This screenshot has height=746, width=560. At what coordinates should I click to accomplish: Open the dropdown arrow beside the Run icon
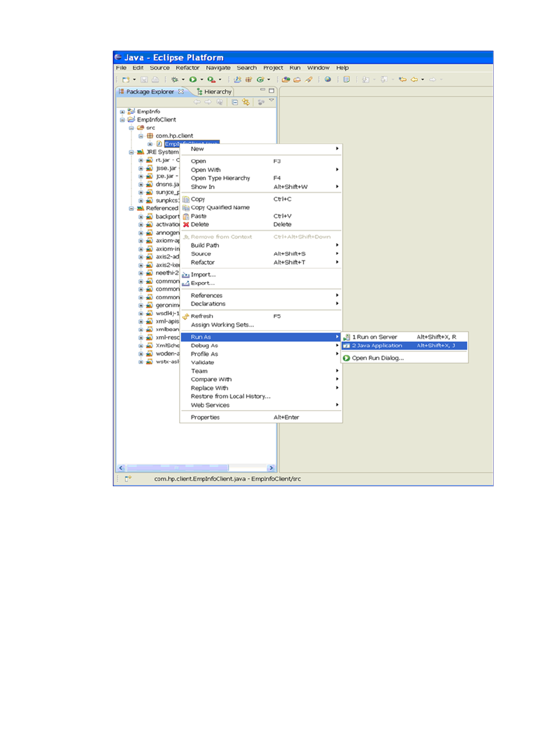pyautogui.click(x=201, y=80)
